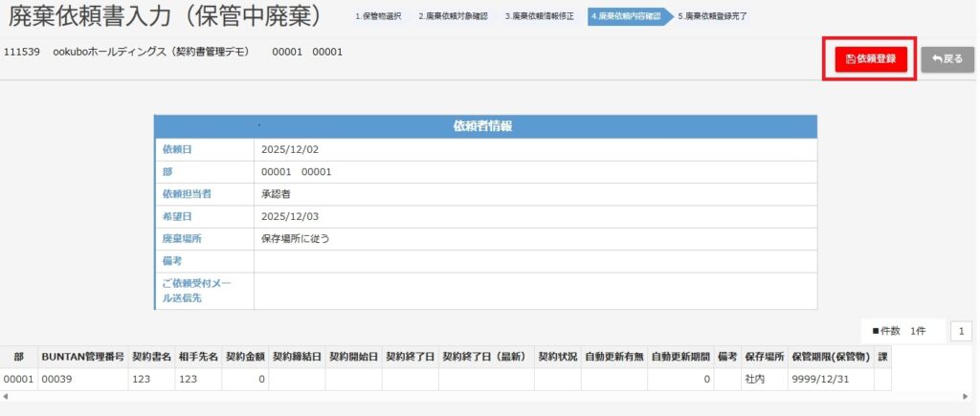This screenshot has width=980, height=416.
Task: Click right arrow of horizontal scrollbar
Action: tap(966, 396)
